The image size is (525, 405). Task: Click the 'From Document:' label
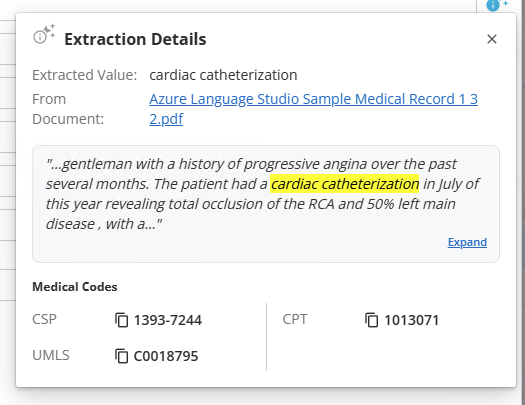click(x=68, y=109)
